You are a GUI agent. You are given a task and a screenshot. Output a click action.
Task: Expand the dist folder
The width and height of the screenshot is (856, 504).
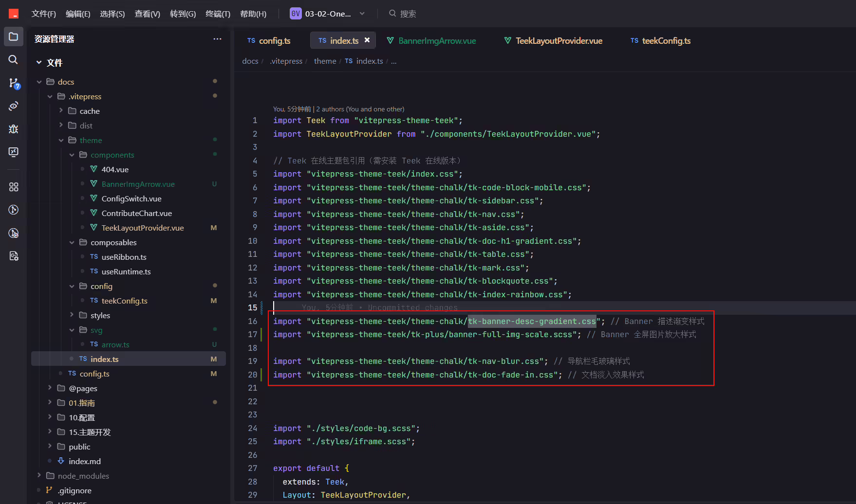[x=61, y=126]
